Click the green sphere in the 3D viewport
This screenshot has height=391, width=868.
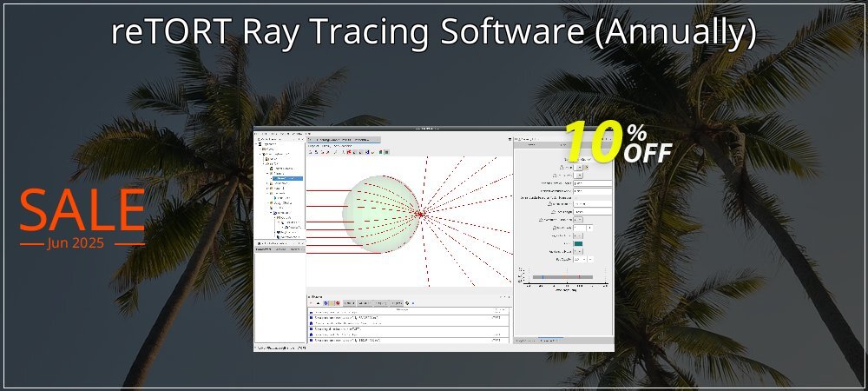tap(379, 215)
